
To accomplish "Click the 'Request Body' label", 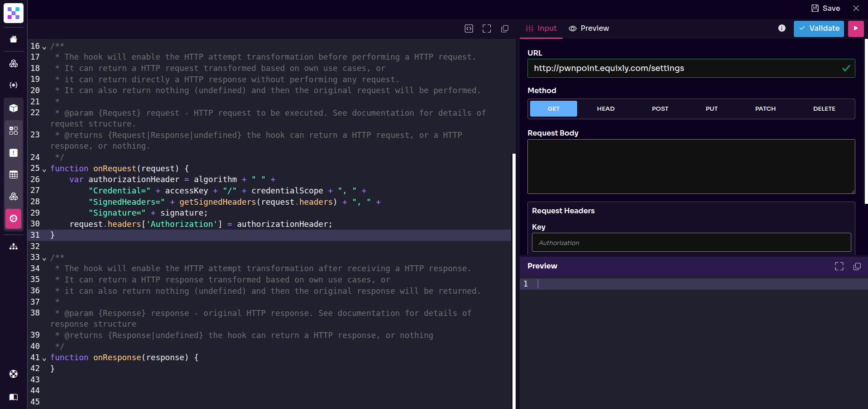I will 553,133.
